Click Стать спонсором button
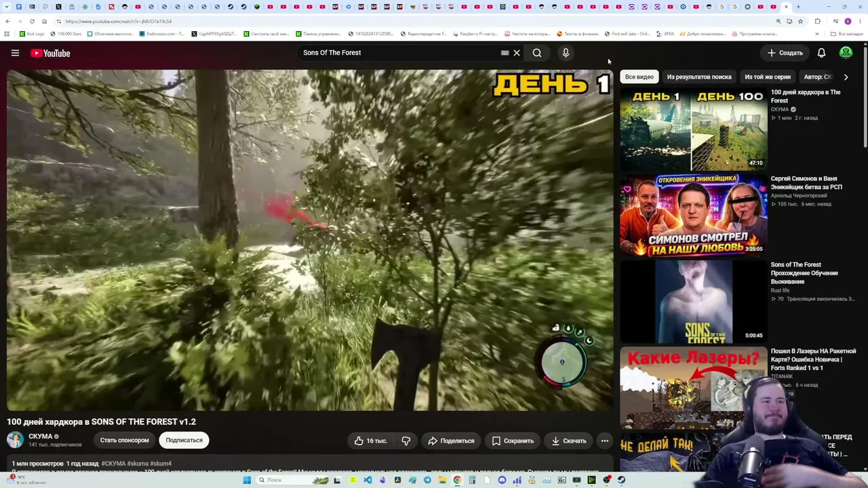Screen dimensions: 868x488 (x=124, y=441)
